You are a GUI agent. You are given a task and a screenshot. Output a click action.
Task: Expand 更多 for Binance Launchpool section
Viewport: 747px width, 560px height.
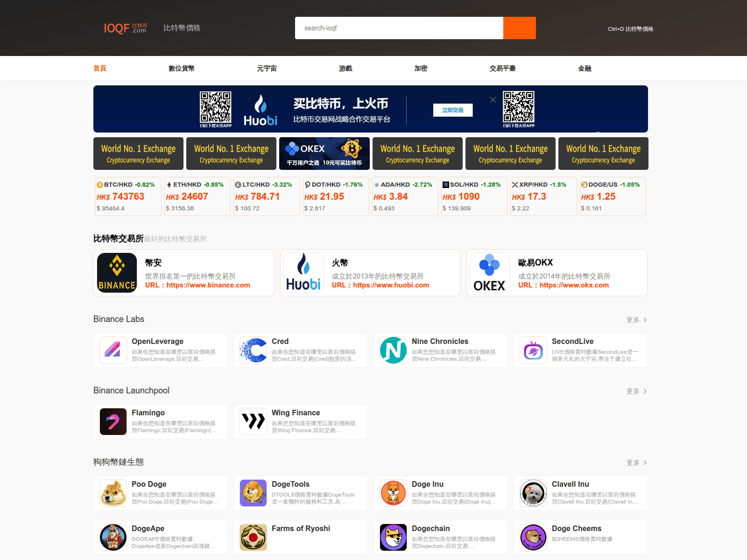point(636,391)
